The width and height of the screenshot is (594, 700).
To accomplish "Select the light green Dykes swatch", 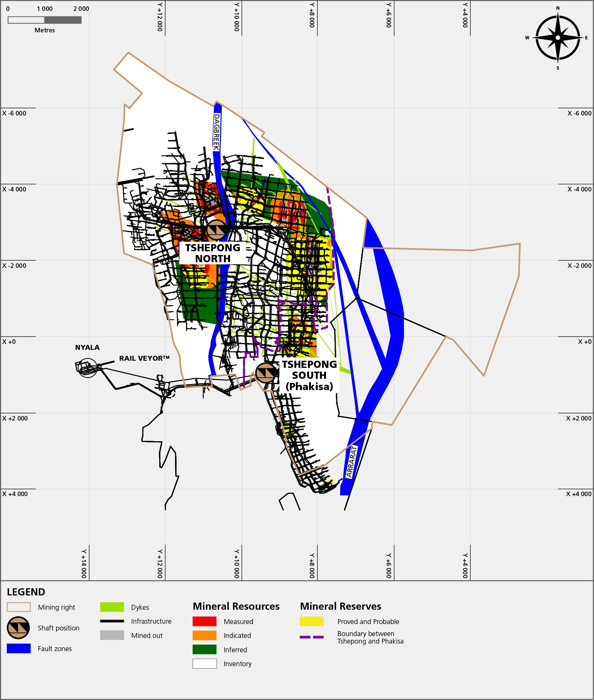I will point(112,607).
